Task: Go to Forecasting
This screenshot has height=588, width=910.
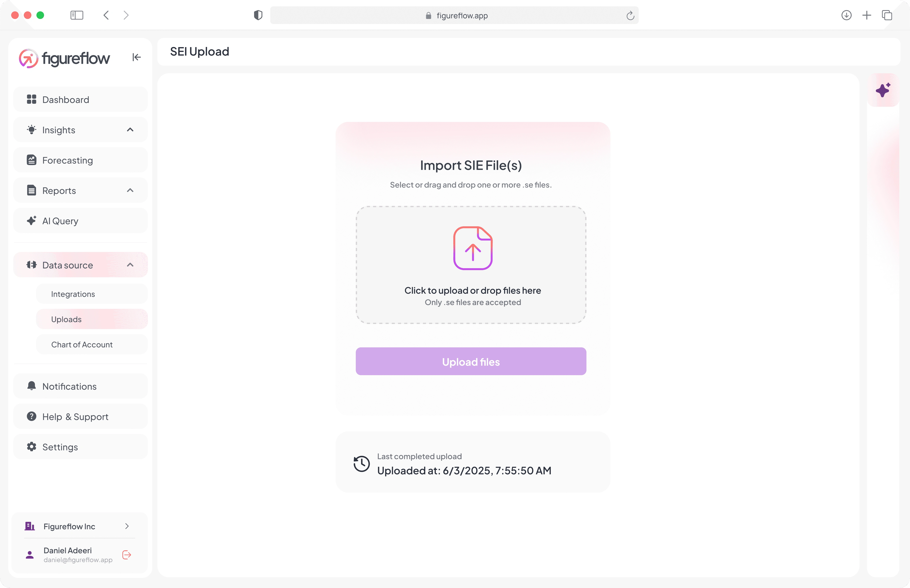Action: coord(81,160)
